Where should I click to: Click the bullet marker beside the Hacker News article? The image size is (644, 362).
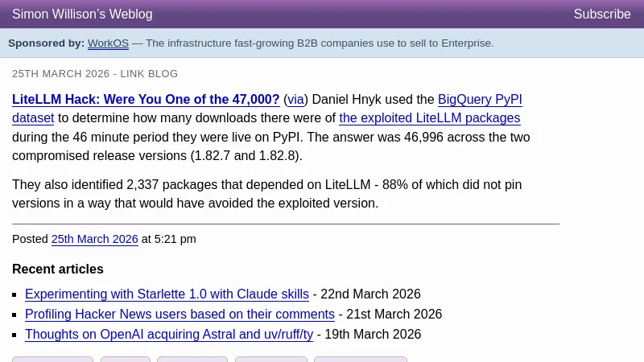coord(15,315)
